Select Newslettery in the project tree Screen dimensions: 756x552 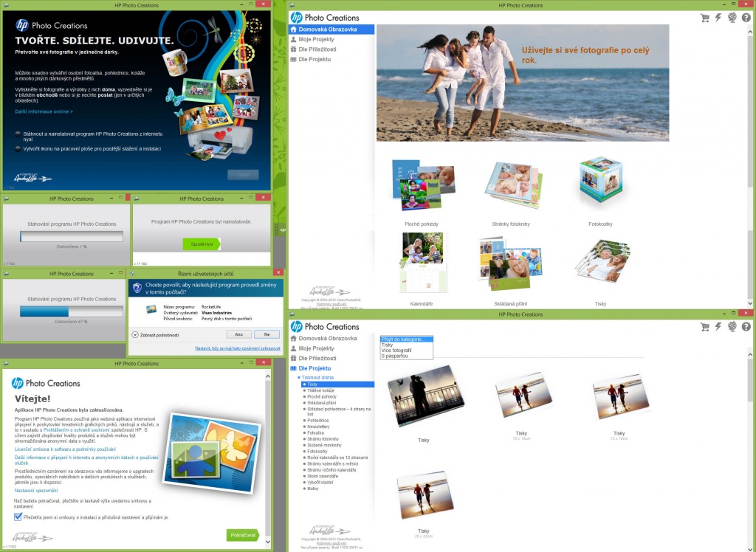click(x=318, y=427)
